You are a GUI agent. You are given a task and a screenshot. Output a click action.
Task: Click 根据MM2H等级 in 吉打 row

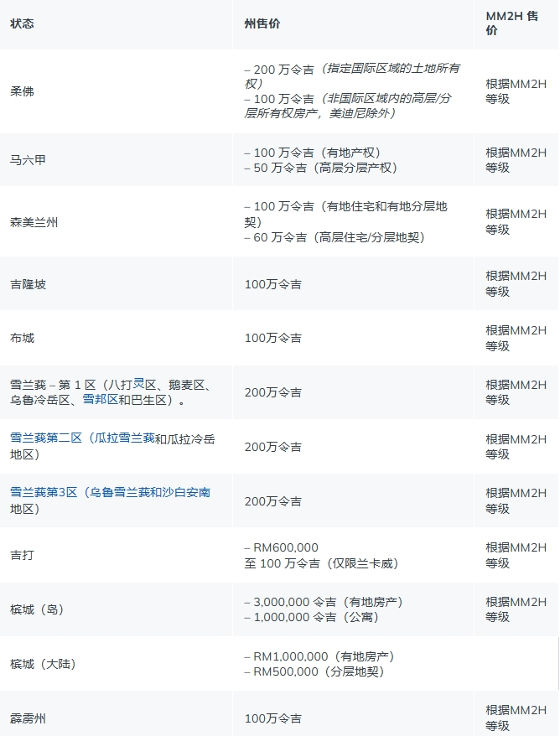tap(516, 555)
